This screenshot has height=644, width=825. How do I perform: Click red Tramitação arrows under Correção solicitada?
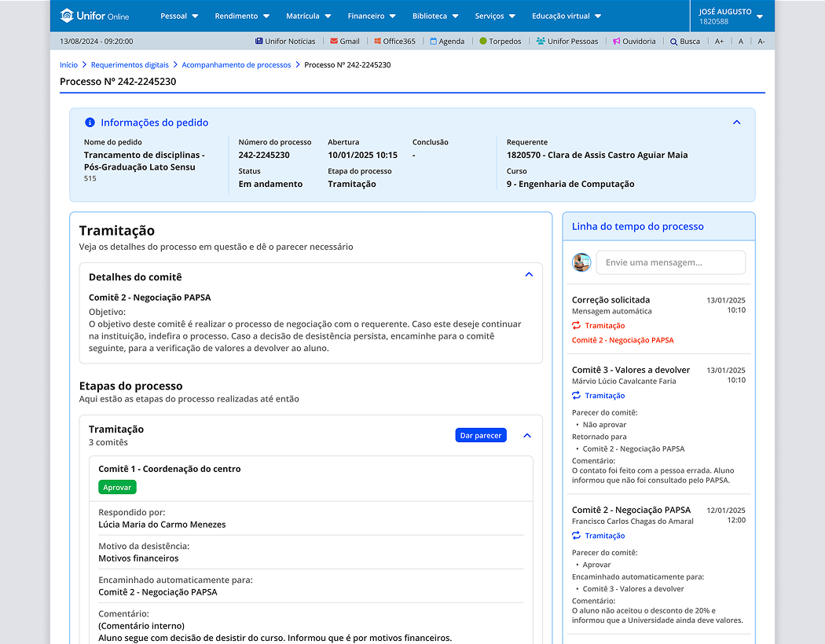576,325
